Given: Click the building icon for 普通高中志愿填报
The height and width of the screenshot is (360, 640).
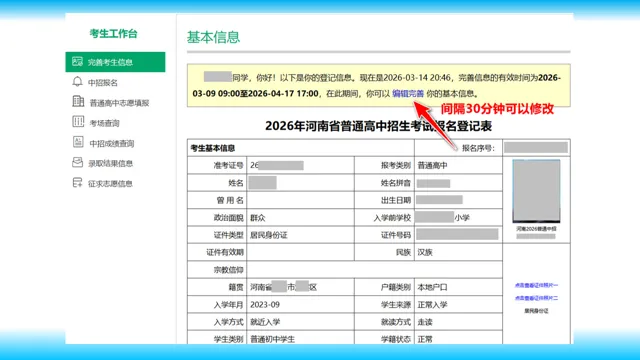Looking at the screenshot, I should pyautogui.click(x=78, y=101).
